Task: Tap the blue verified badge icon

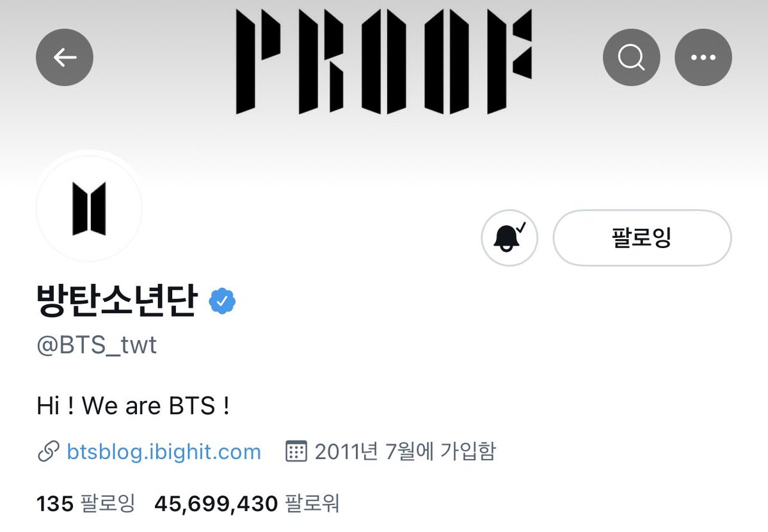Action: tap(222, 301)
